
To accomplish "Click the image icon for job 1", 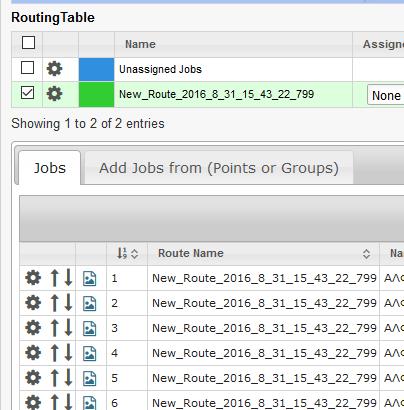I will coord(90,278).
